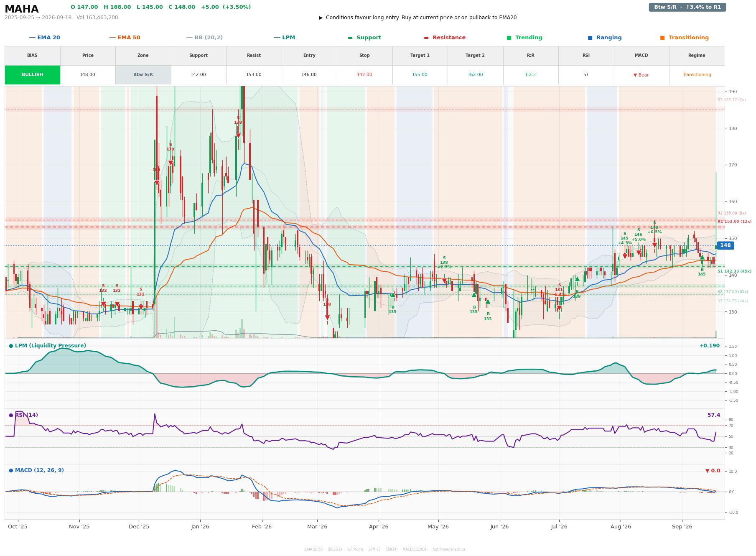Click the 'S1 142.33 (45x)' support label
The width and height of the screenshot is (756, 556).
[x=734, y=271]
